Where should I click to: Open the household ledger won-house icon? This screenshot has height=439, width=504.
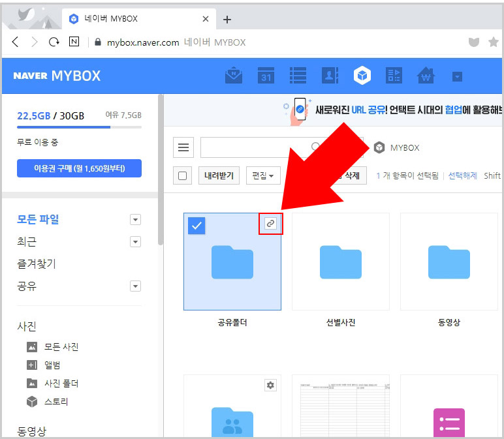click(426, 76)
